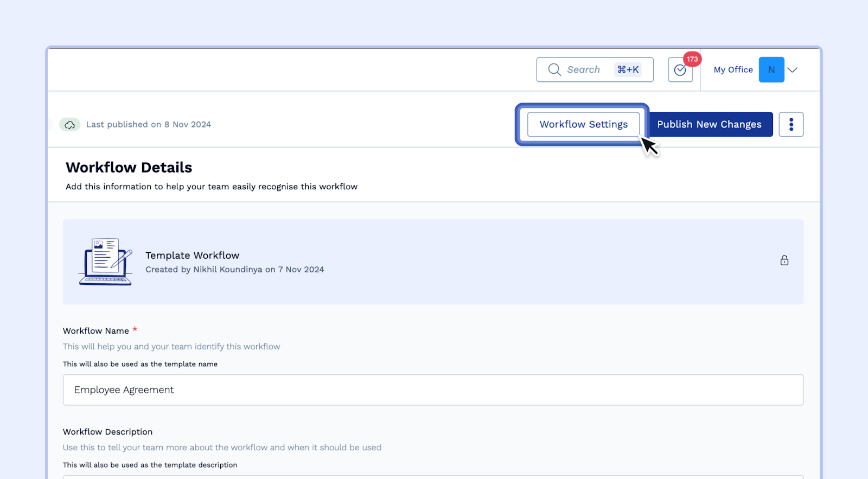The width and height of the screenshot is (868, 479).
Task: Open the three-dot more options menu
Action: pyautogui.click(x=791, y=124)
